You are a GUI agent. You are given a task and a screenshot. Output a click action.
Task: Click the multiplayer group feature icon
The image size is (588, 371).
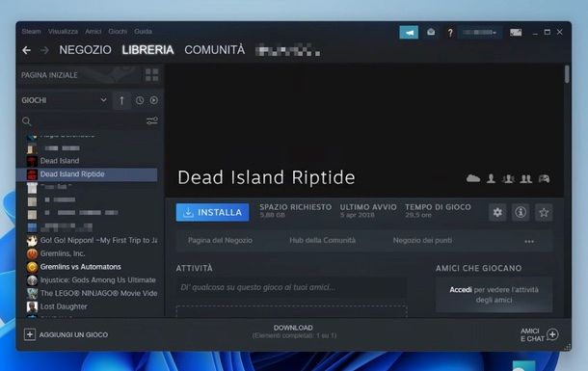coord(508,179)
